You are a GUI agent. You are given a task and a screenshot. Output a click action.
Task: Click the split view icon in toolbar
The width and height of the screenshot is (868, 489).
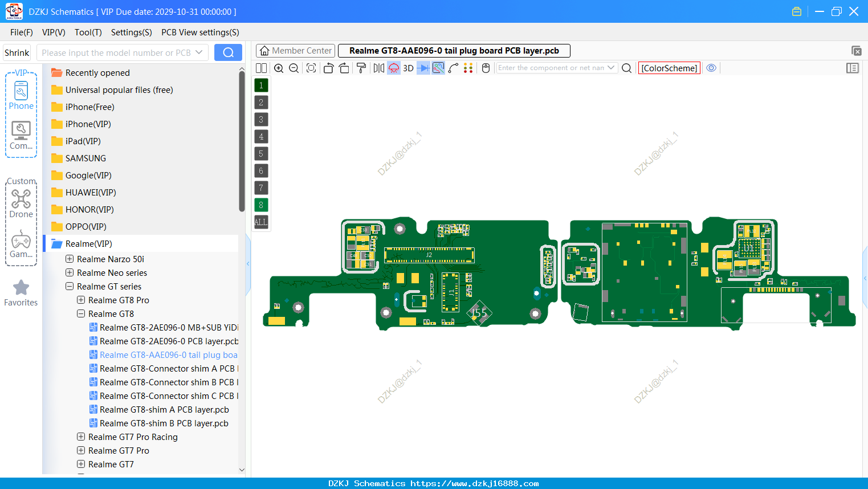[x=261, y=68]
